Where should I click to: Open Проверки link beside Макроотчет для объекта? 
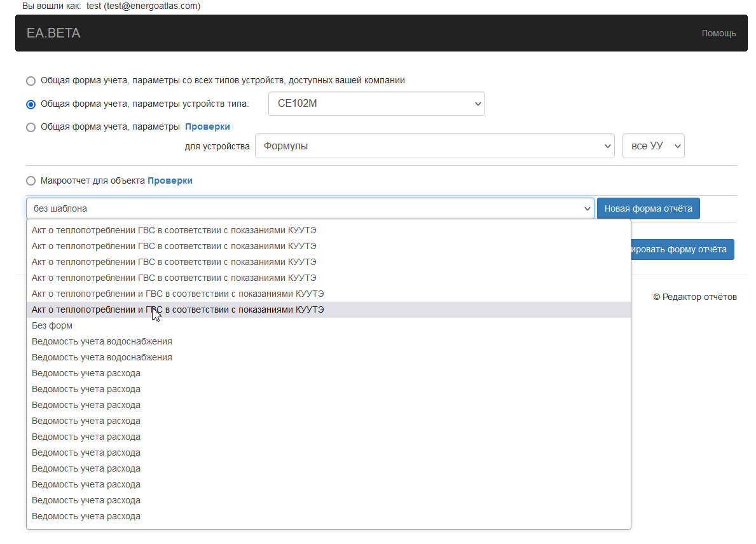(x=170, y=180)
